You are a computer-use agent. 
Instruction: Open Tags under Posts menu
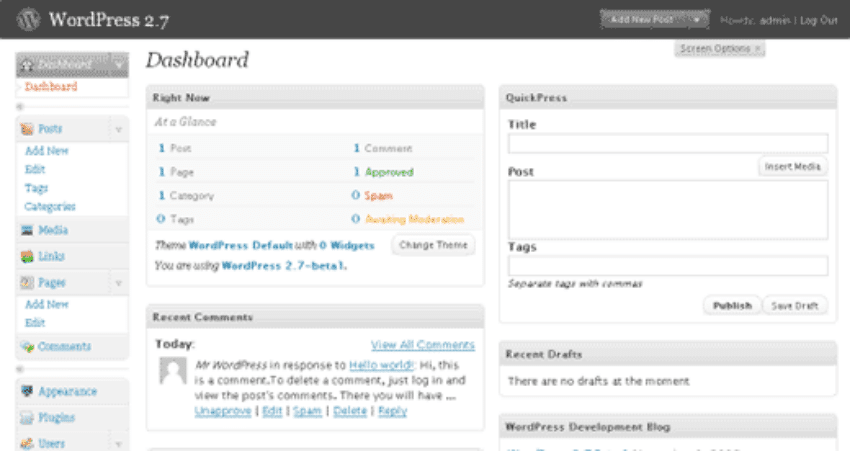(36, 188)
